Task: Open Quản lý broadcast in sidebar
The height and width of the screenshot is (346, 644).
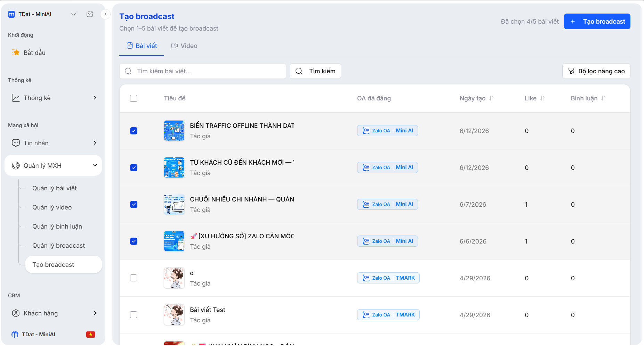Action: pyautogui.click(x=59, y=246)
